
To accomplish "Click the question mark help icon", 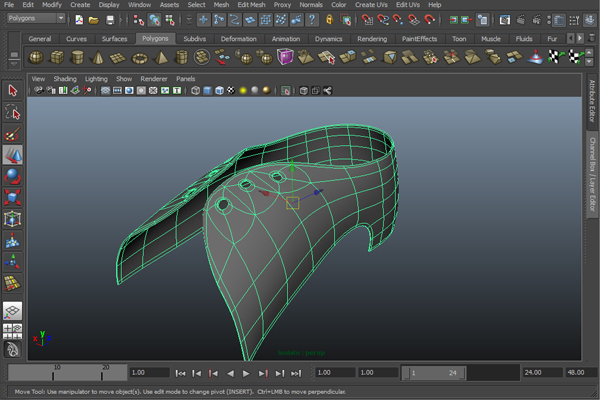I will 312,19.
